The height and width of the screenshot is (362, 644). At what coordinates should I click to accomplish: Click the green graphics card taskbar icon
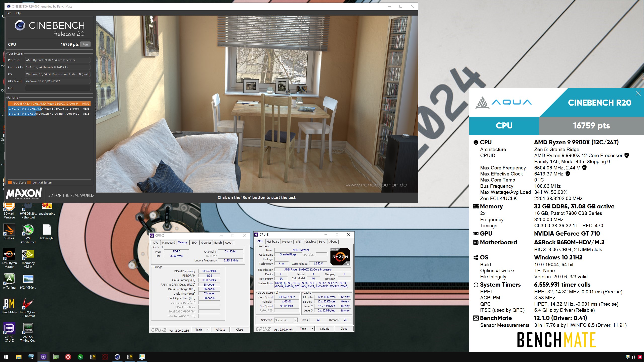point(56,357)
